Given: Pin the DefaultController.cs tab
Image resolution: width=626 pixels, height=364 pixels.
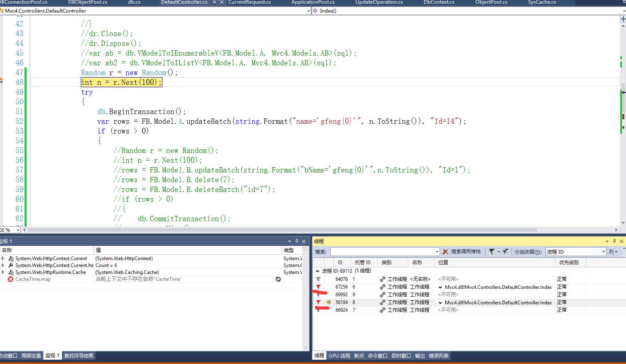Looking at the screenshot, I should click(214, 2).
